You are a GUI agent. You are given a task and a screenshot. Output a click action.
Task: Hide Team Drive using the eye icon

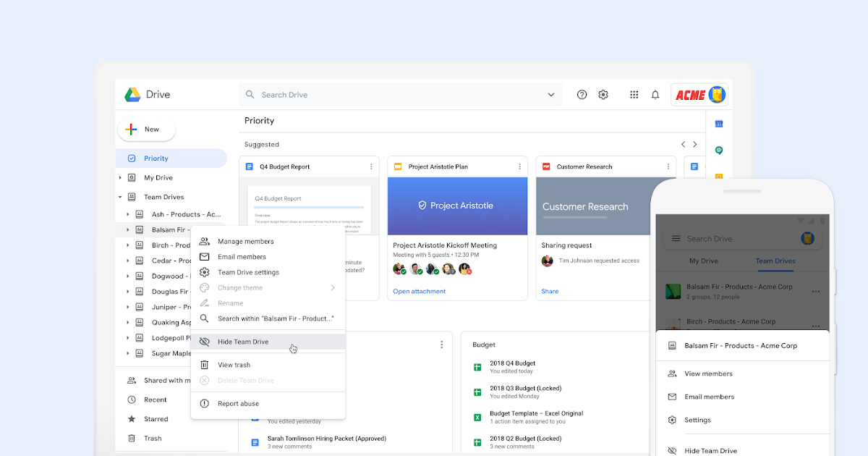(205, 341)
